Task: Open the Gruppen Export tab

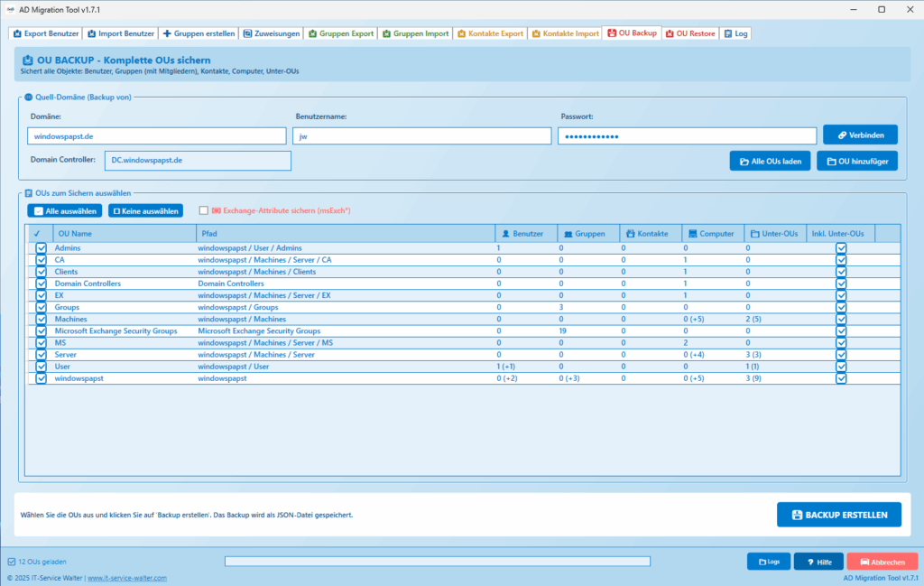Action: 341,33
